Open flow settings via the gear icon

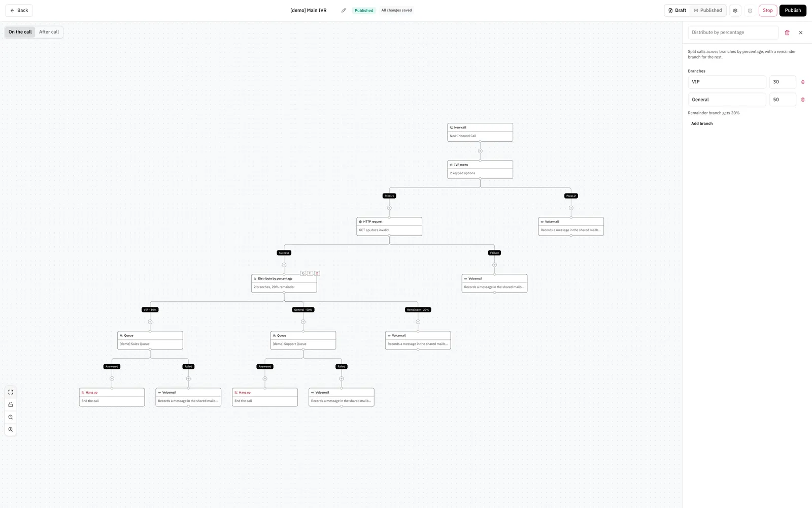click(x=735, y=10)
